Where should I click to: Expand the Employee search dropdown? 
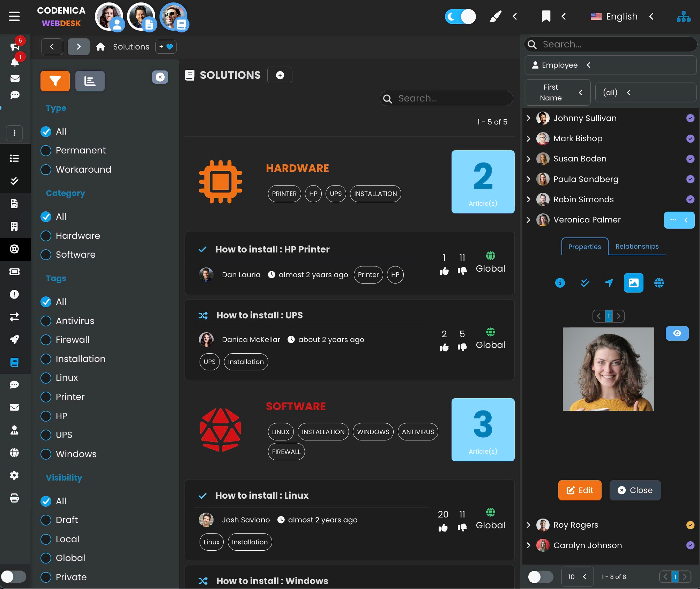pyautogui.click(x=588, y=65)
